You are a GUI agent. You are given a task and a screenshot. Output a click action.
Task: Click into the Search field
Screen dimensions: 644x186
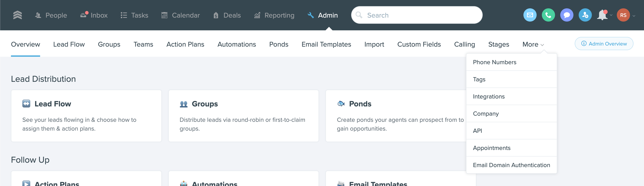(420, 15)
